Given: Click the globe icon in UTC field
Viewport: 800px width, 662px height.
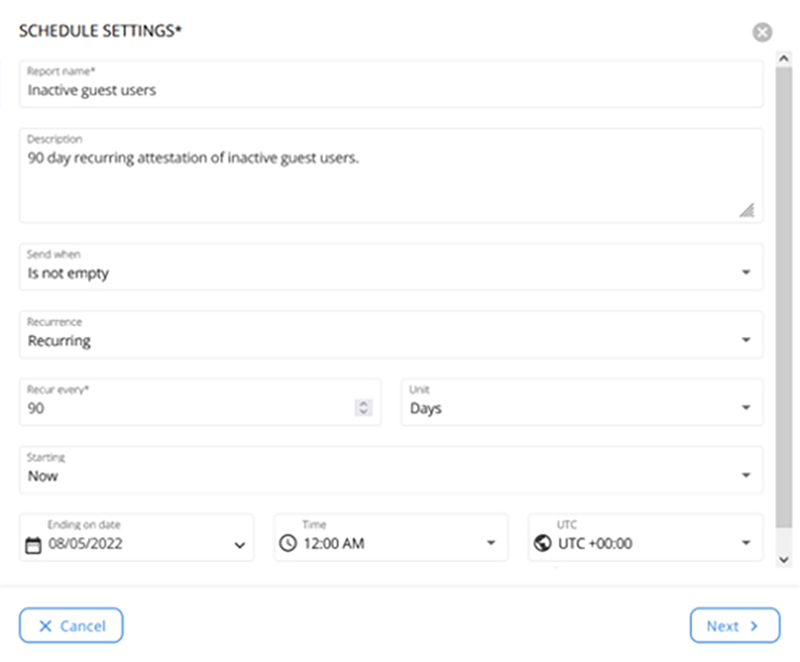Looking at the screenshot, I should pyautogui.click(x=543, y=544).
